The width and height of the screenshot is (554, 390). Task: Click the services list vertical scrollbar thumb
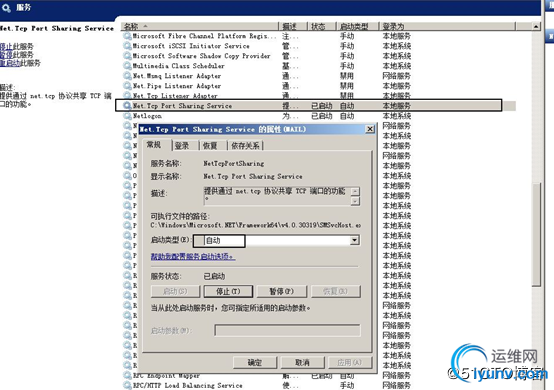pos(536,235)
